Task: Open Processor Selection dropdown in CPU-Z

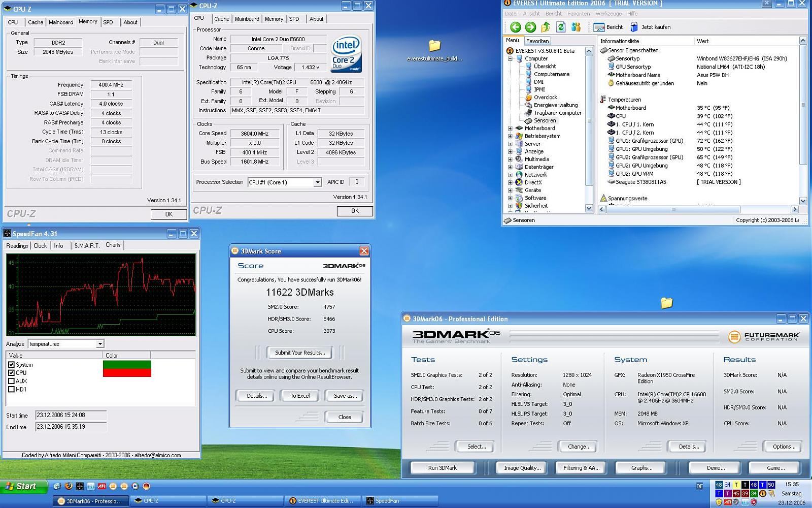Action: point(317,182)
